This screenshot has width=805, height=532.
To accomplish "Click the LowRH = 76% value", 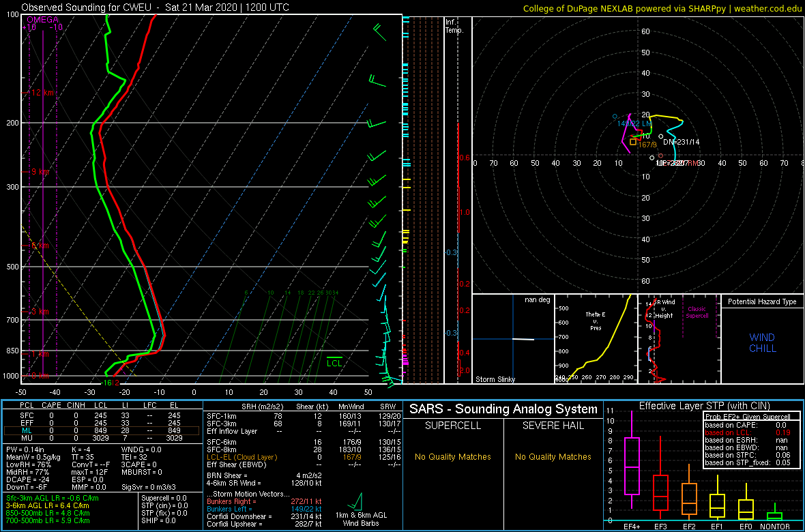I will (27, 466).
